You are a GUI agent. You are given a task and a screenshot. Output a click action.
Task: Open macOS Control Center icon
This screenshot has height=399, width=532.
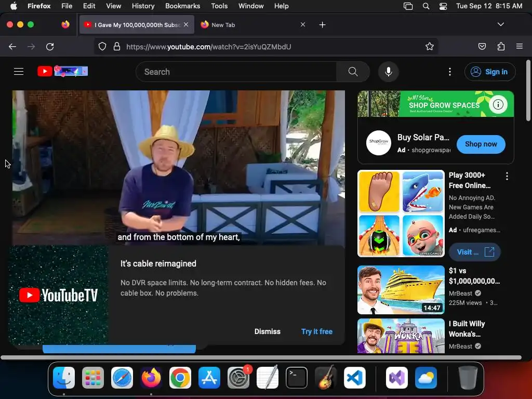[443, 6]
